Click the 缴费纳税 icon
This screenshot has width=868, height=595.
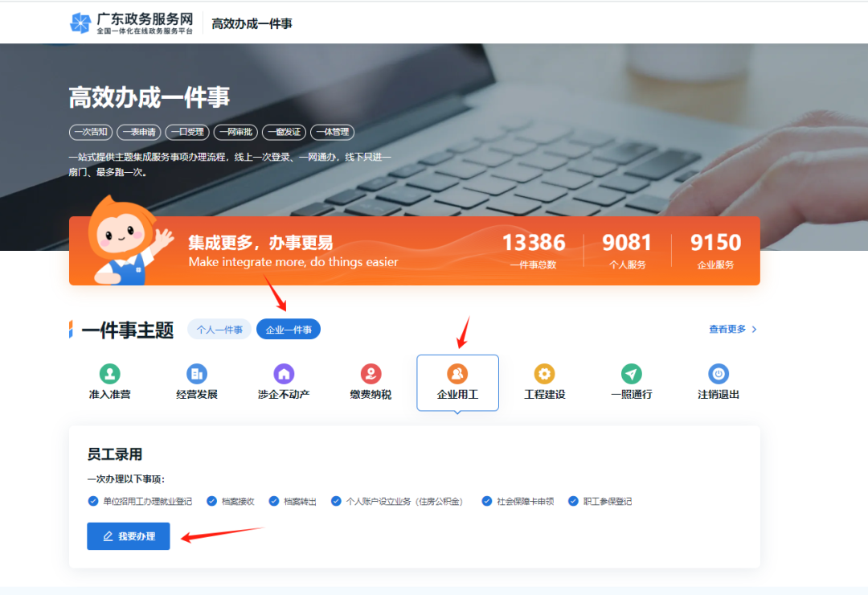[x=371, y=374]
